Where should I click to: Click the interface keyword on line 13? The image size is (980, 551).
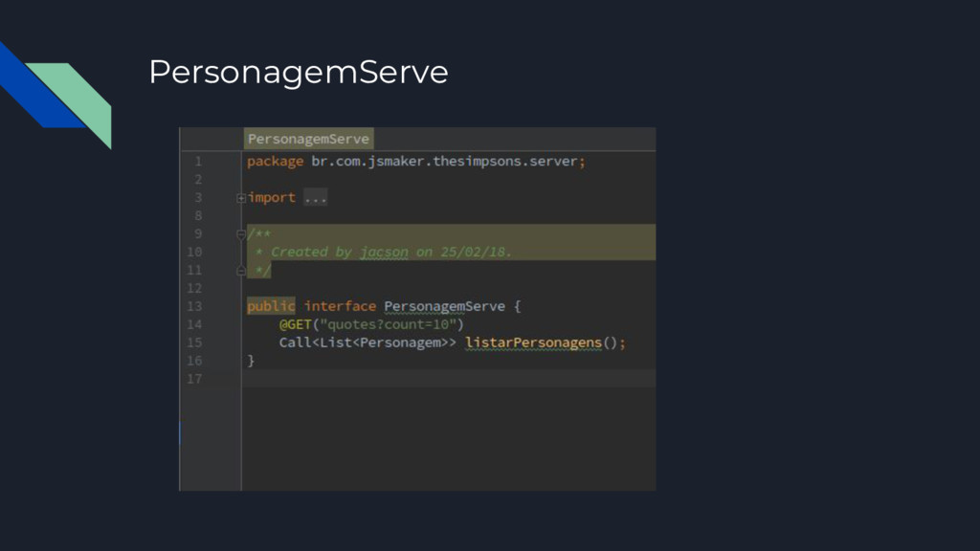(x=340, y=306)
